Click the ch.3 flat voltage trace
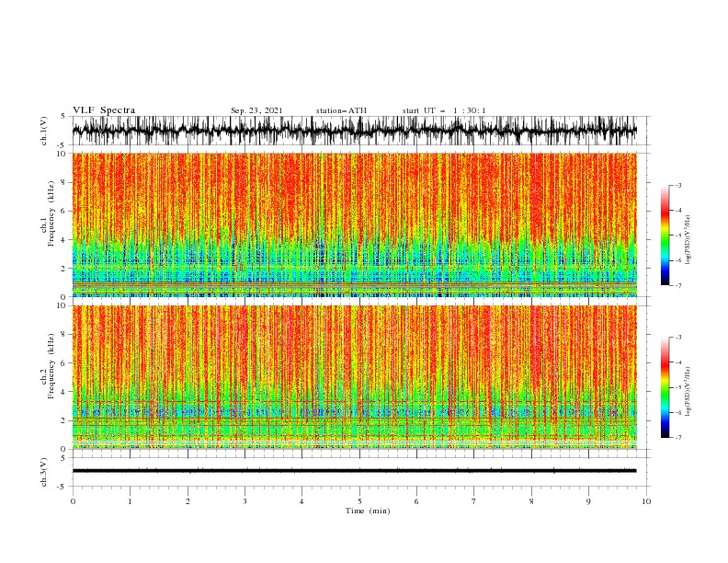Viewport: 728px width, 563px height. point(354,471)
